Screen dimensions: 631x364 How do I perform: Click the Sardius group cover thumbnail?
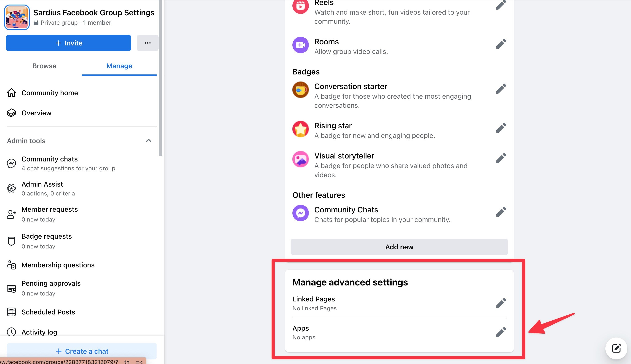click(x=17, y=17)
